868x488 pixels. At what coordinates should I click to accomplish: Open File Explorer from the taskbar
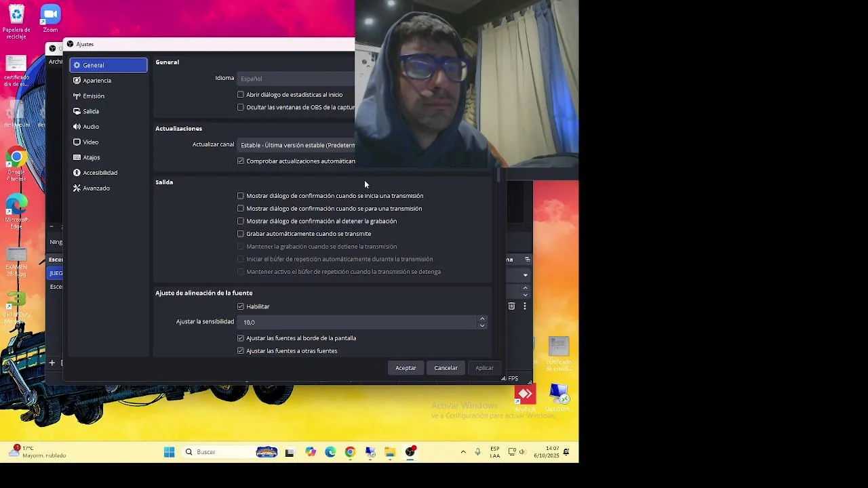[390, 452]
